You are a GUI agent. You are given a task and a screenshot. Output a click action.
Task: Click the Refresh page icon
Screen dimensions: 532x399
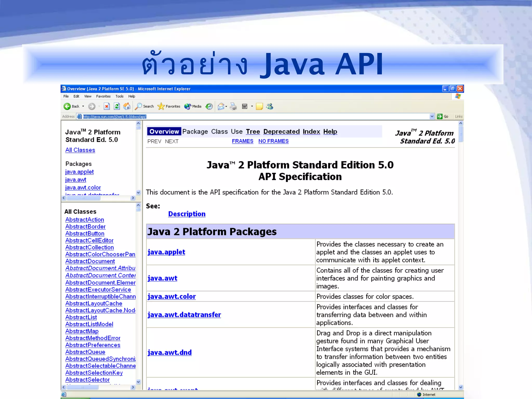point(117,106)
